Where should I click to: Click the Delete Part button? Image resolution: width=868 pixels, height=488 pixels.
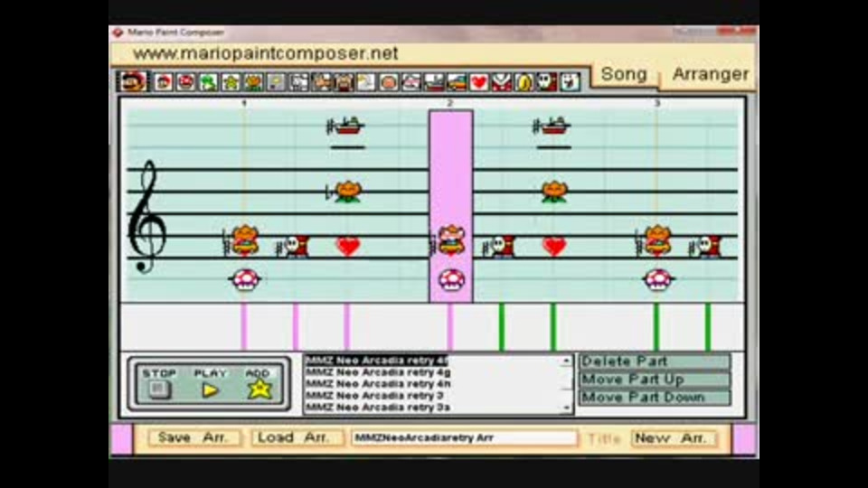655,361
